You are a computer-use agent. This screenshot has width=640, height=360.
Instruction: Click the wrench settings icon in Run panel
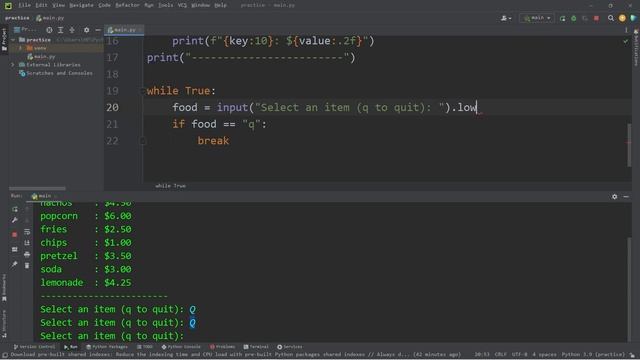click(15, 220)
